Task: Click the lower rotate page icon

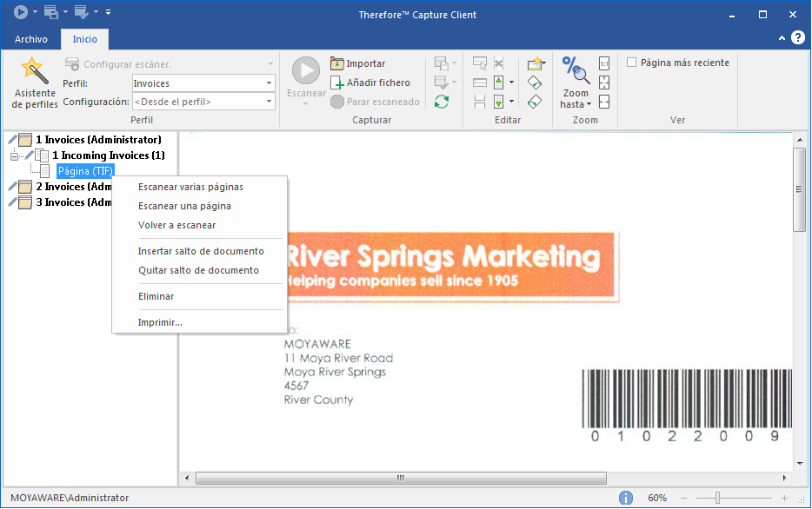Action: pyautogui.click(x=535, y=102)
